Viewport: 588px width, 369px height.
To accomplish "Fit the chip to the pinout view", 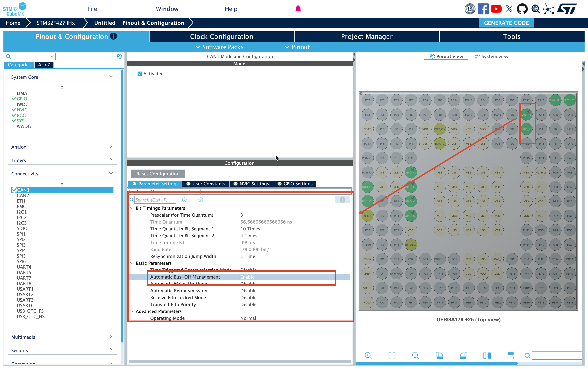I will pyautogui.click(x=392, y=356).
